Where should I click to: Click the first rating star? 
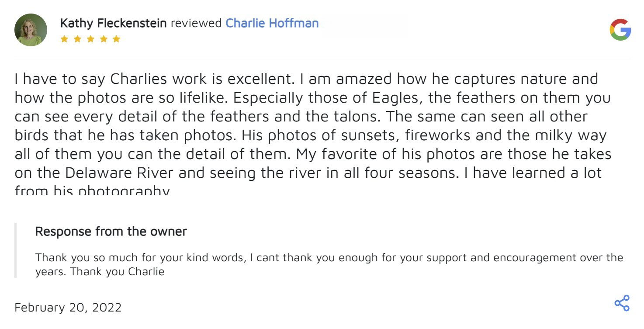click(x=64, y=39)
